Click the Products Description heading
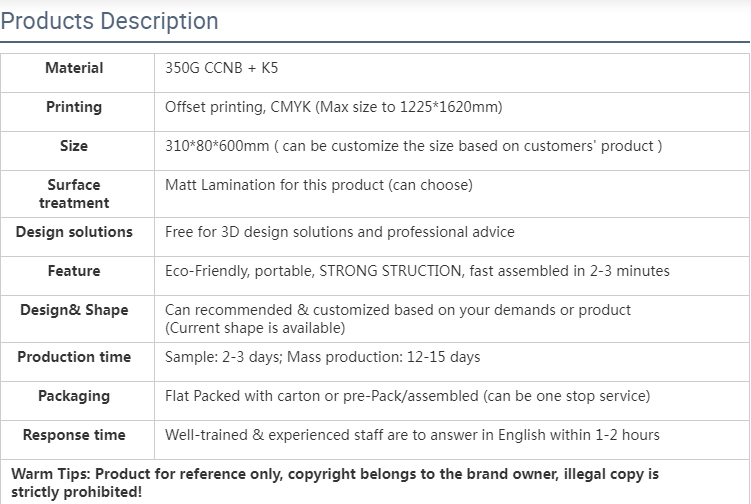 coord(109,21)
